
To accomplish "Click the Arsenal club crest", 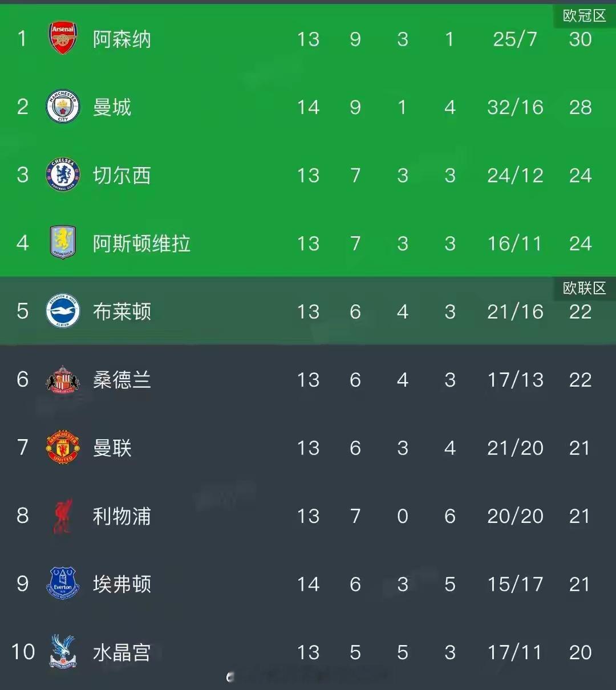I will point(63,39).
